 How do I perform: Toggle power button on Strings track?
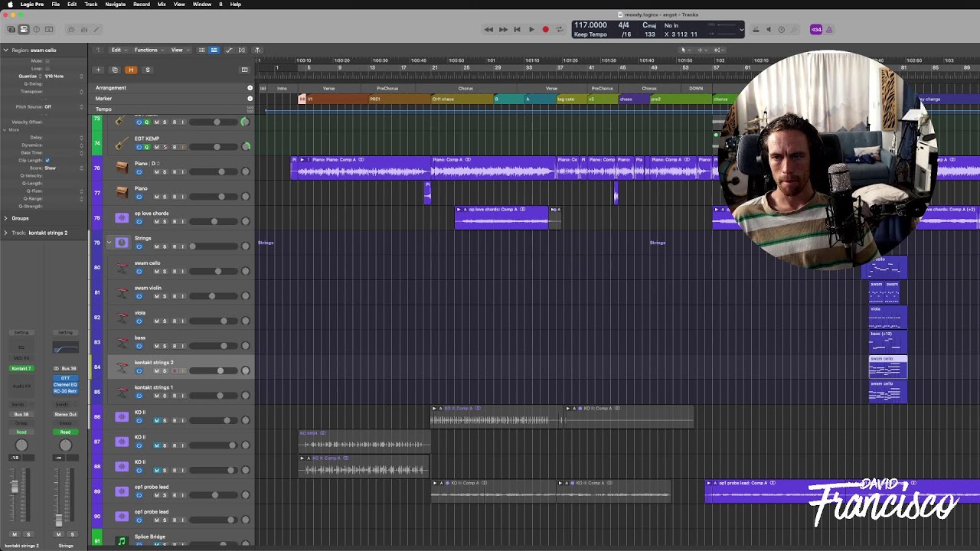coord(139,246)
